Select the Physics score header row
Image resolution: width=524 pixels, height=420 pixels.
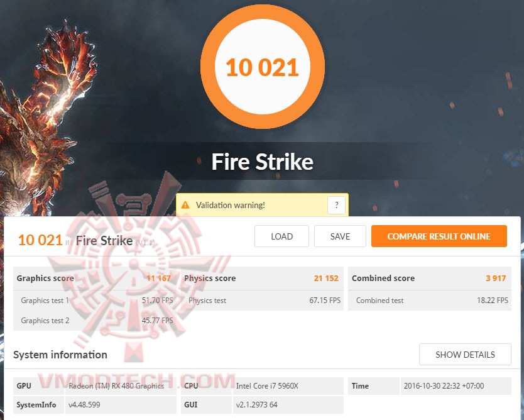point(262,278)
